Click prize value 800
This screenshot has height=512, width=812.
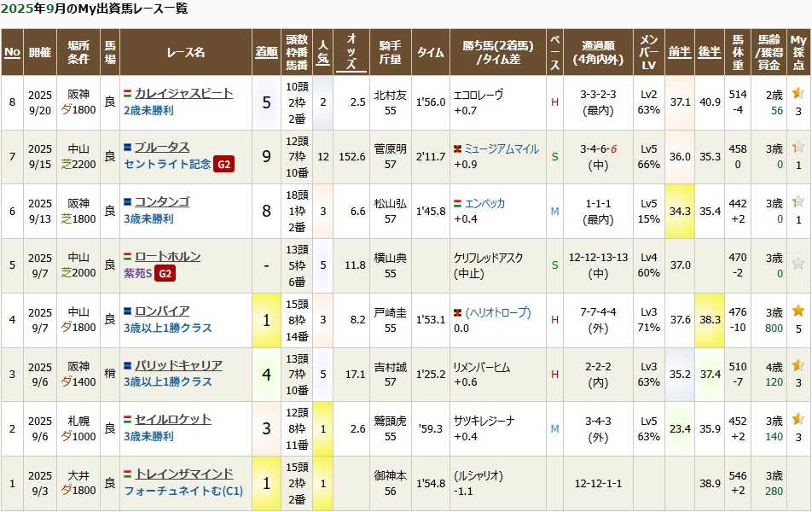pyautogui.click(x=774, y=328)
